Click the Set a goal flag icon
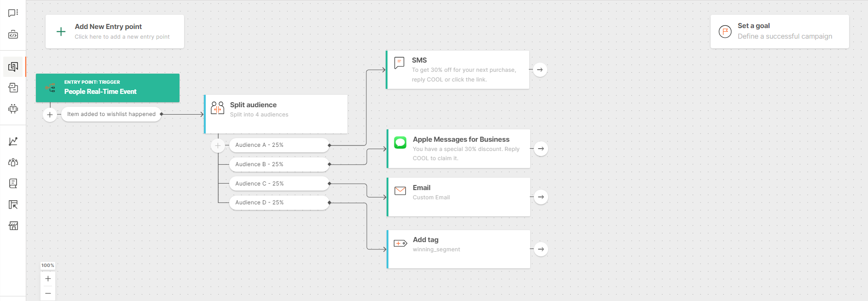This screenshot has width=868, height=301. (x=725, y=31)
